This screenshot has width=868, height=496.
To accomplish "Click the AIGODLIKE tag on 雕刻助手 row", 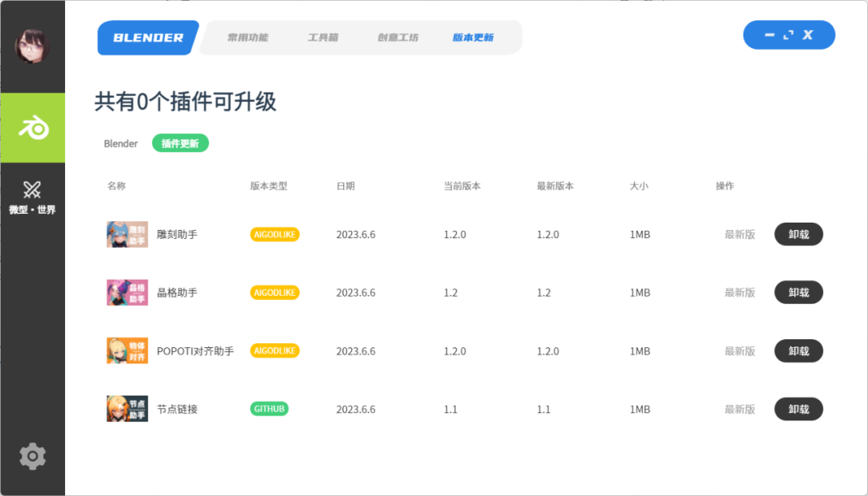I will [x=275, y=234].
